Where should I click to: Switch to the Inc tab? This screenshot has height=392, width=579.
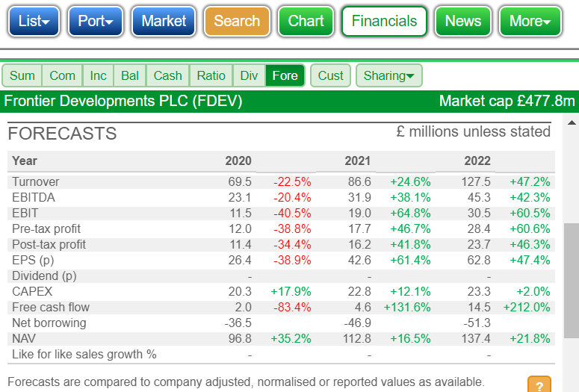click(x=98, y=75)
